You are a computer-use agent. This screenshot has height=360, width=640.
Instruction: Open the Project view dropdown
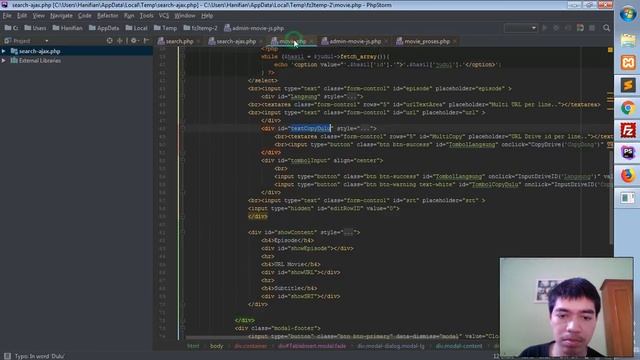(47, 41)
